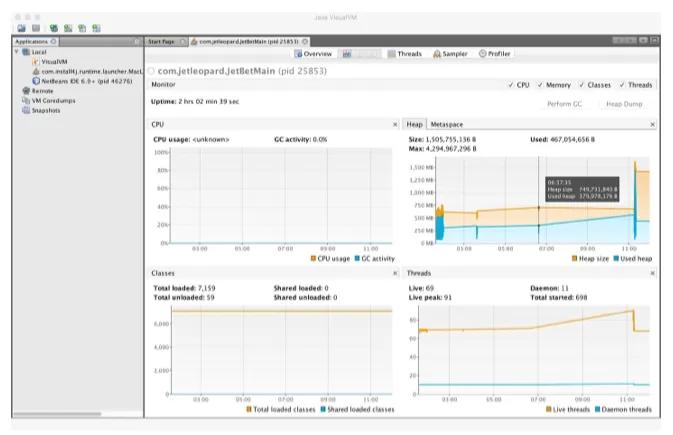Click the orange Total loaded classes swatch

[x=249, y=409]
